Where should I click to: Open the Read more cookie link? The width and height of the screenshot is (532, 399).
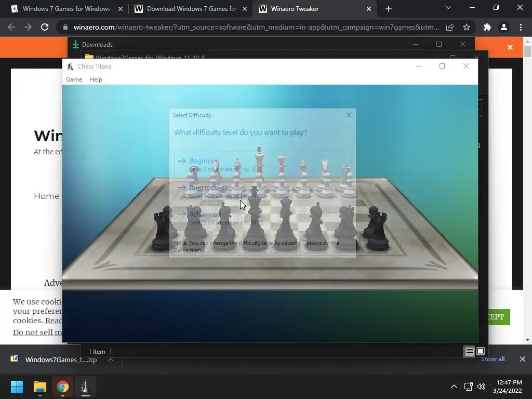point(54,320)
